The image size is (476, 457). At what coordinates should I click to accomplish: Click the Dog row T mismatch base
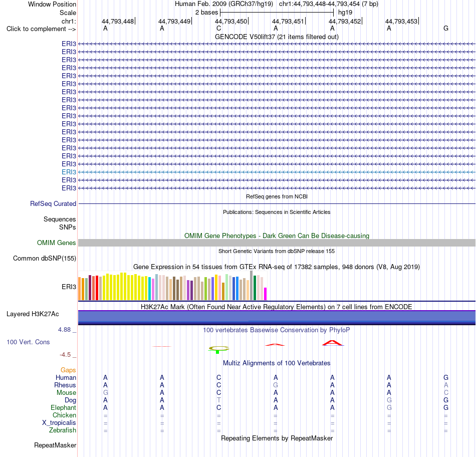(x=218, y=400)
